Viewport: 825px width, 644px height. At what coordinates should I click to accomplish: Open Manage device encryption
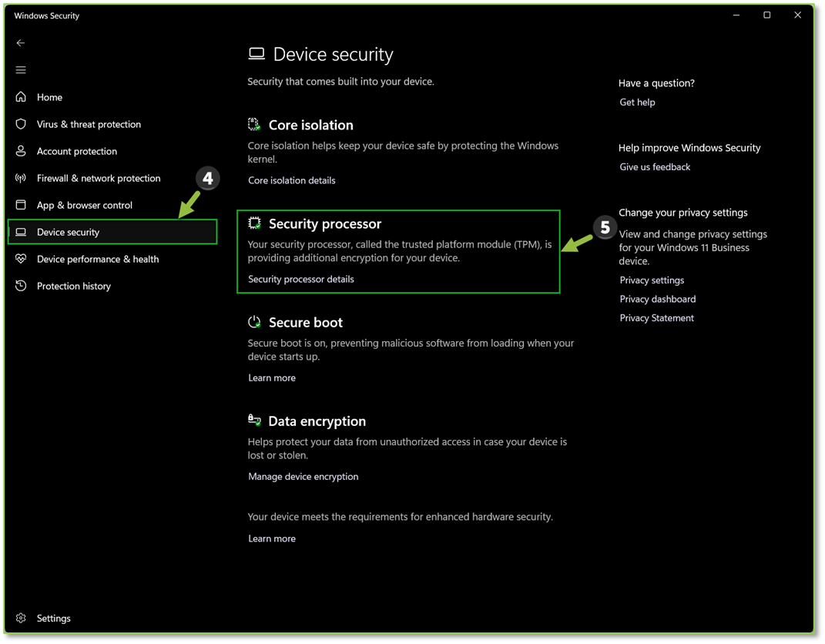303,476
